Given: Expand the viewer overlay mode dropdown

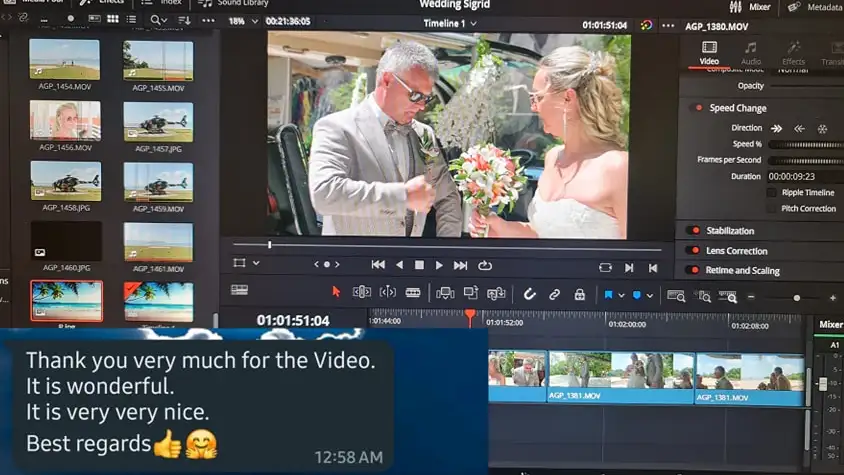Looking at the screenshot, I should tap(256, 263).
